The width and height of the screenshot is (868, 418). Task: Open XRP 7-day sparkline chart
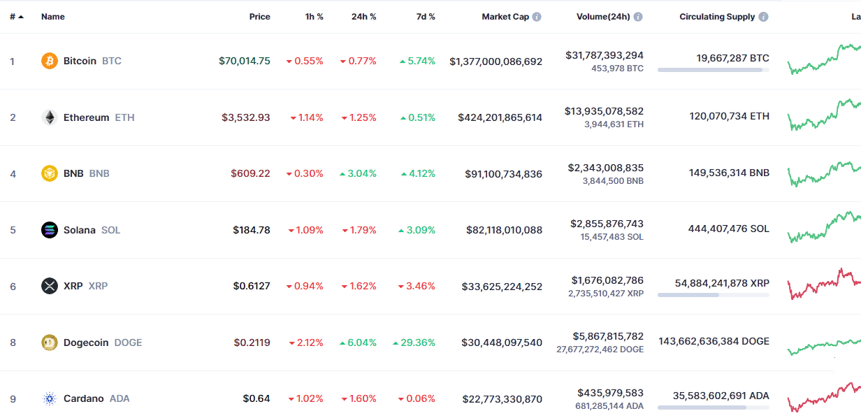coord(824,283)
